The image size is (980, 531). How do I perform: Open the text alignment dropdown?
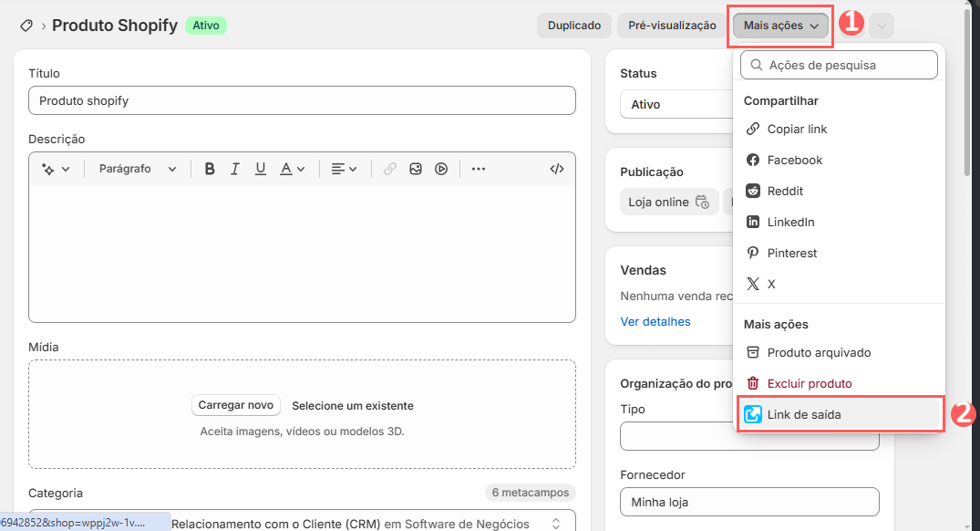point(344,169)
